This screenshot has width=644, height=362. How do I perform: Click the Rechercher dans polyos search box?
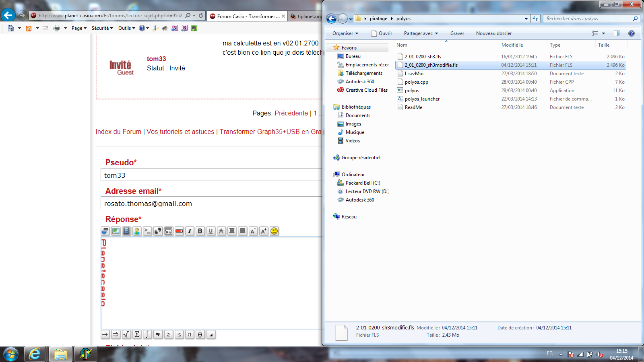[x=591, y=19]
